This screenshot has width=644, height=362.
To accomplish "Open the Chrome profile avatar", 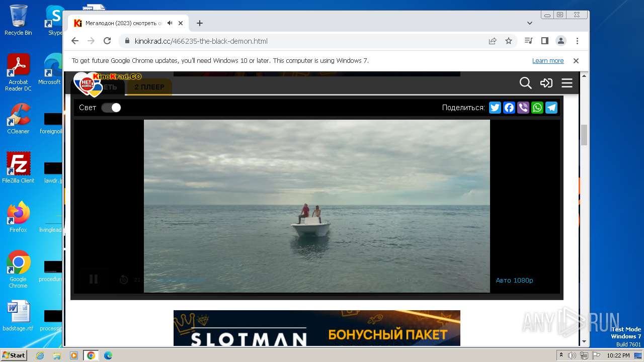I will click(x=561, y=41).
